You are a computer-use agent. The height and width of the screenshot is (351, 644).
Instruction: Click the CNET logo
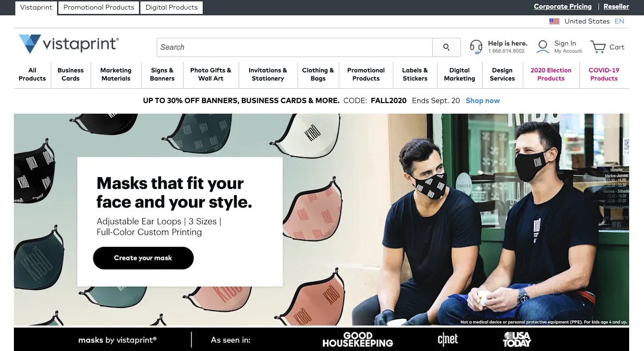pos(448,339)
